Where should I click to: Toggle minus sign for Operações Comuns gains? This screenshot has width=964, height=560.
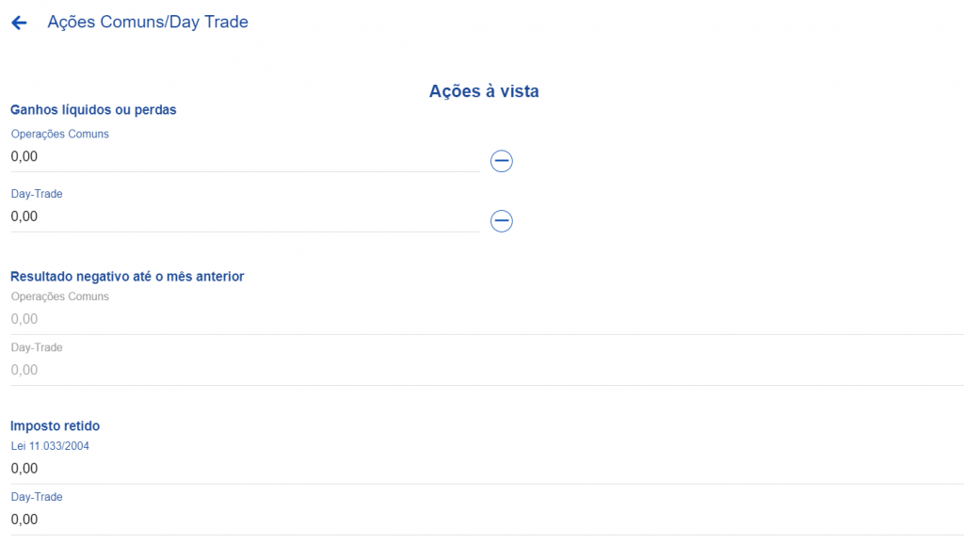tap(501, 161)
